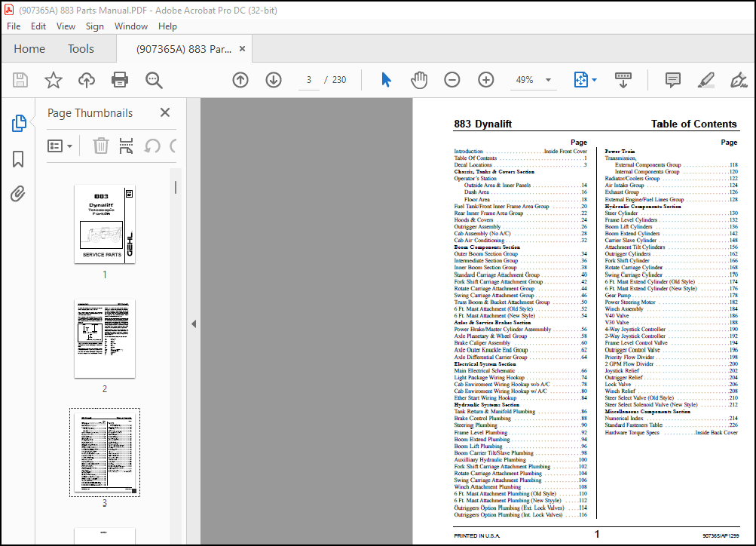756x546 pixels.
Task: Click 'Decal Locations' contents entry
Action: coord(520,165)
